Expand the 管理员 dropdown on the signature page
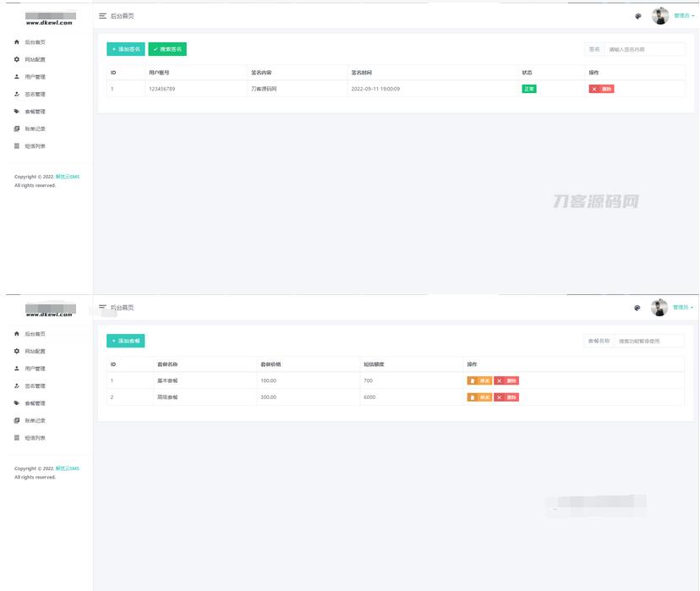 pyautogui.click(x=683, y=16)
